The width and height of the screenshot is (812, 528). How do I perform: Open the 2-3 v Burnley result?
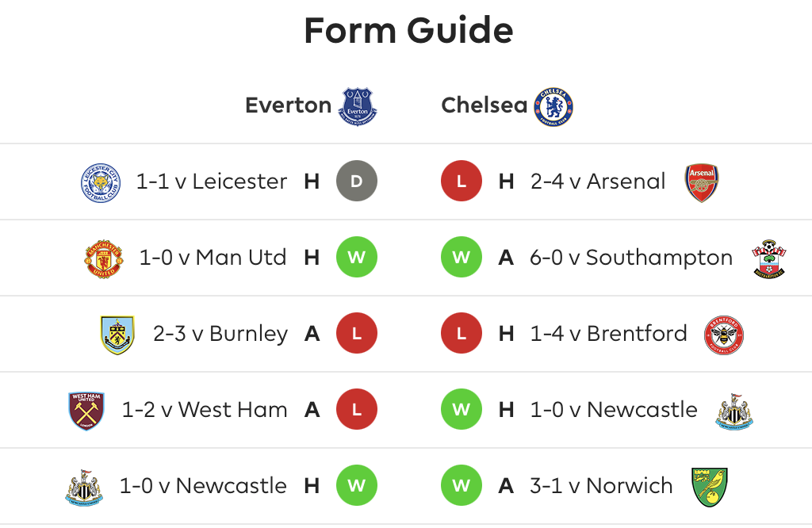(x=220, y=334)
